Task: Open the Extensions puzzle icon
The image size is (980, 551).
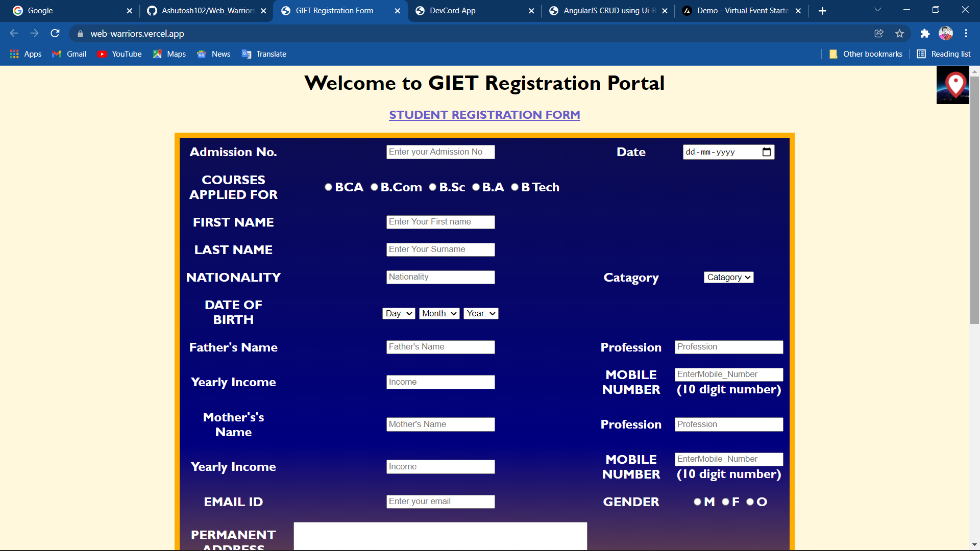Action: [925, 34]
